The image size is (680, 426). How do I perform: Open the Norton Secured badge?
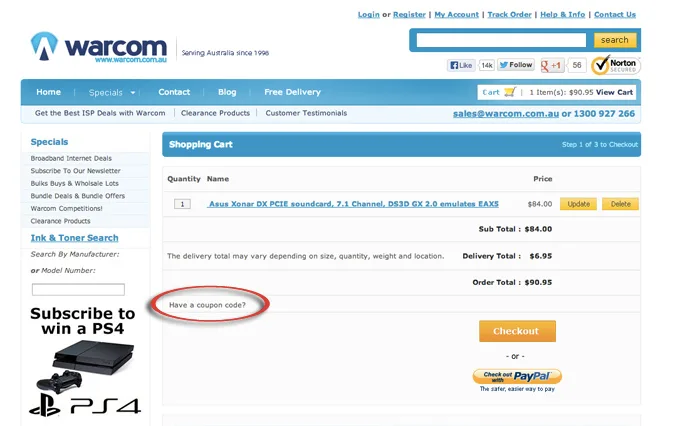(615, 65)
